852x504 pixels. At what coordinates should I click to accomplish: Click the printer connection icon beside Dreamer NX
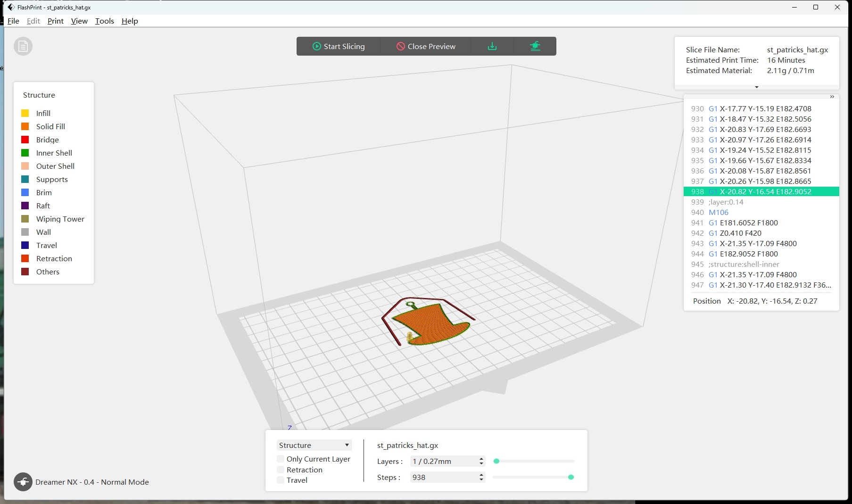23,482
